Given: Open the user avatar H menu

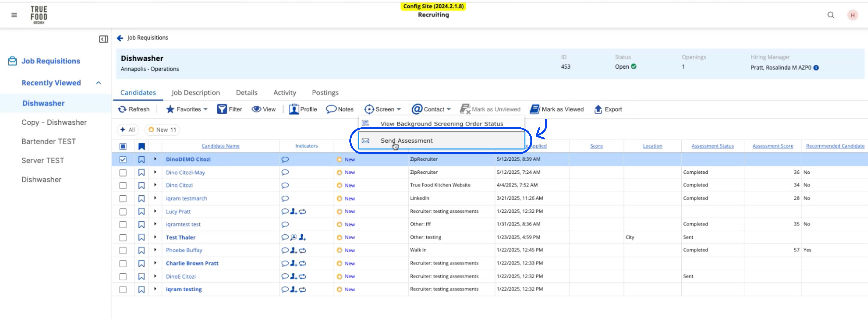Looking at the screenshot, I should tap(852, 15).
